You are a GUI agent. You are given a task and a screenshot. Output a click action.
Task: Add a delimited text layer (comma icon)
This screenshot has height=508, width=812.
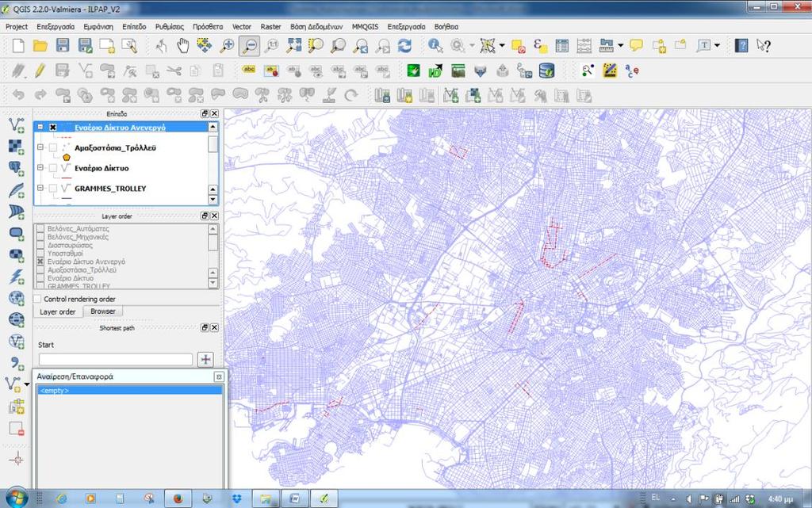(x=17, y=363)
